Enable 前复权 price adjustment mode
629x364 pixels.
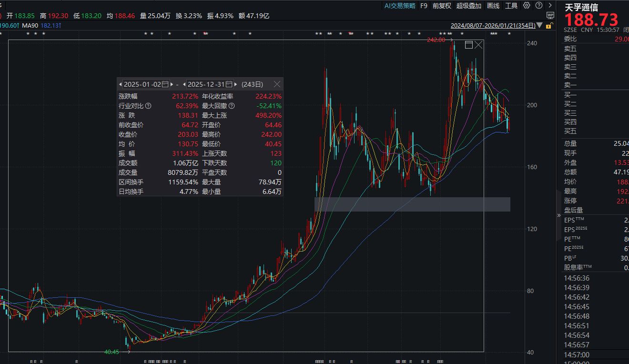pos(442,5)
